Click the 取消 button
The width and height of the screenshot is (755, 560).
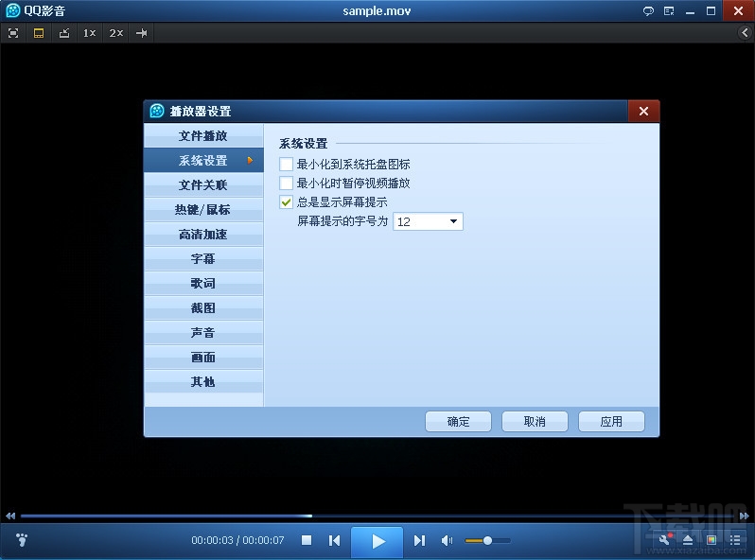coord(535,422)
